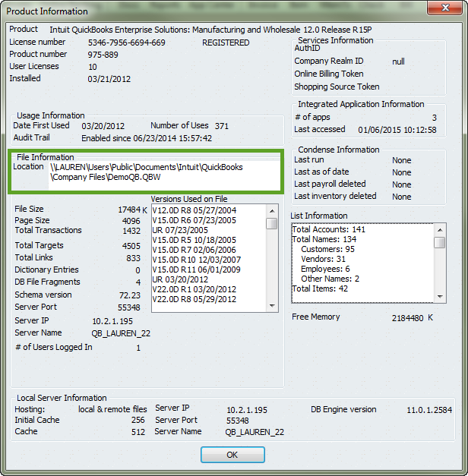
Task: Select version entry V15.0D R5 10/18/2005
Action: pos(194,240)
